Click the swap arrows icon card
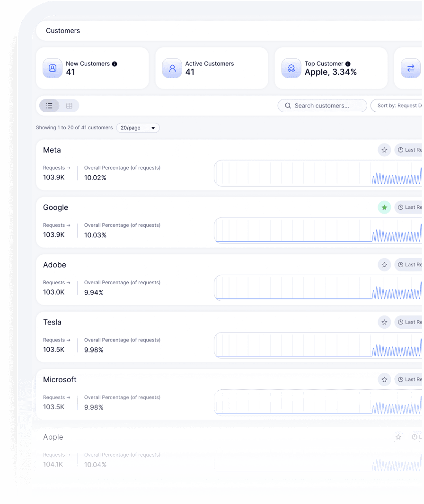Image resolution: width=424 pixels, height=504 pixels. 411,68
